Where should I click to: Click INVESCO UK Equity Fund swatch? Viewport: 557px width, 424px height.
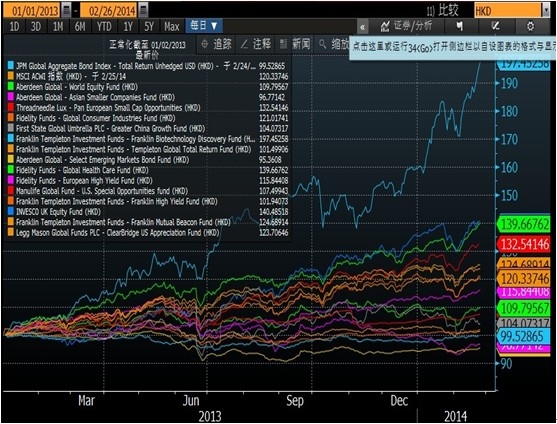pyautogui.click(x=11, y=212)
